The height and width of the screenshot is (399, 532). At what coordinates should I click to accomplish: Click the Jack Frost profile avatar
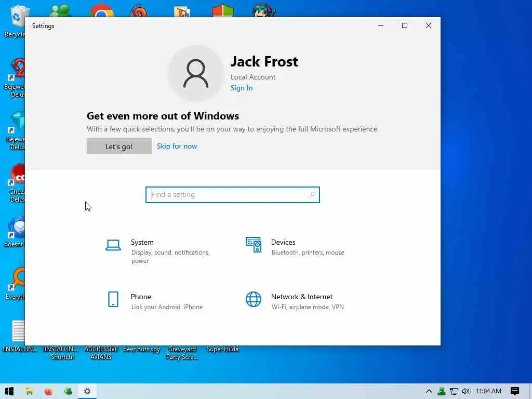(196, 73)
